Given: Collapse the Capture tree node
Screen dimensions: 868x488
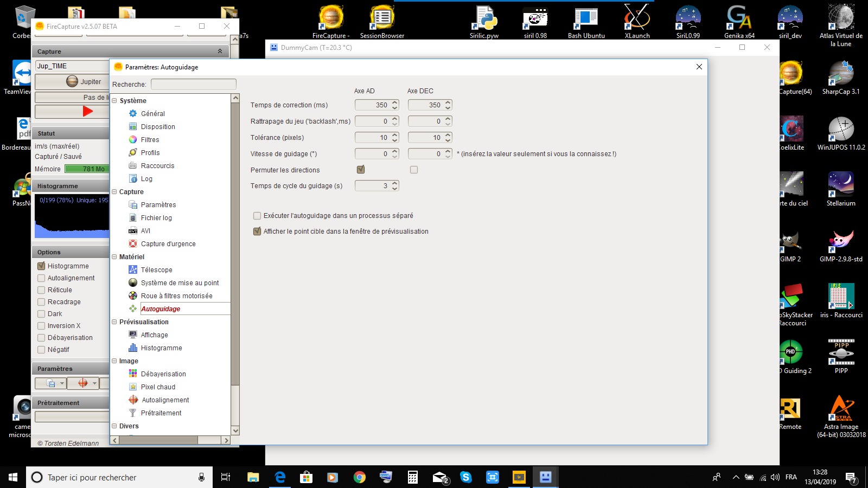Looking at the screenshot, I should (x=114, y=191).
